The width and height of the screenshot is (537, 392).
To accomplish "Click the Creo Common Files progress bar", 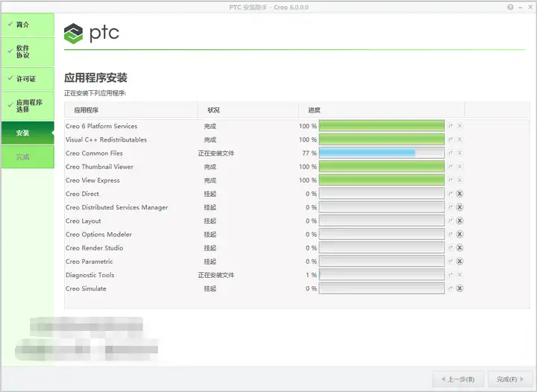I will [x=382, y=153].
